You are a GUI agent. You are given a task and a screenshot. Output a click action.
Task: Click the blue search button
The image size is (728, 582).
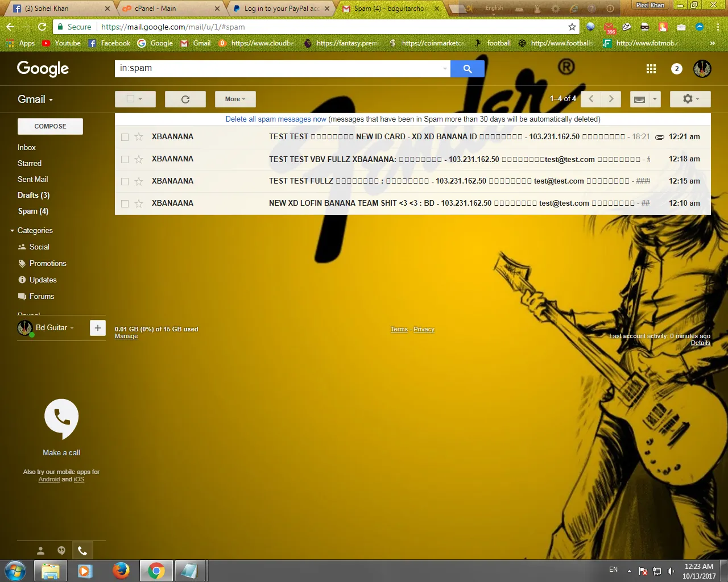[468, 69]
